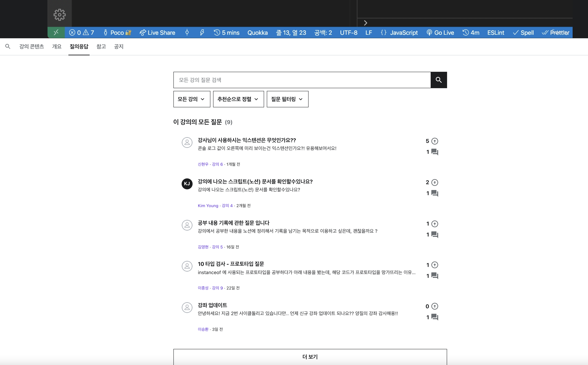The height and width of the screenshot is (365, 588).
Task: Click the remote window status bar icon
Action: tap(56, 32)
